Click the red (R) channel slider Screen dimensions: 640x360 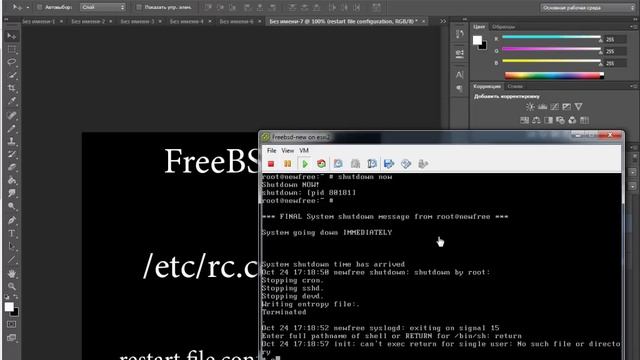tap(551, 38)
